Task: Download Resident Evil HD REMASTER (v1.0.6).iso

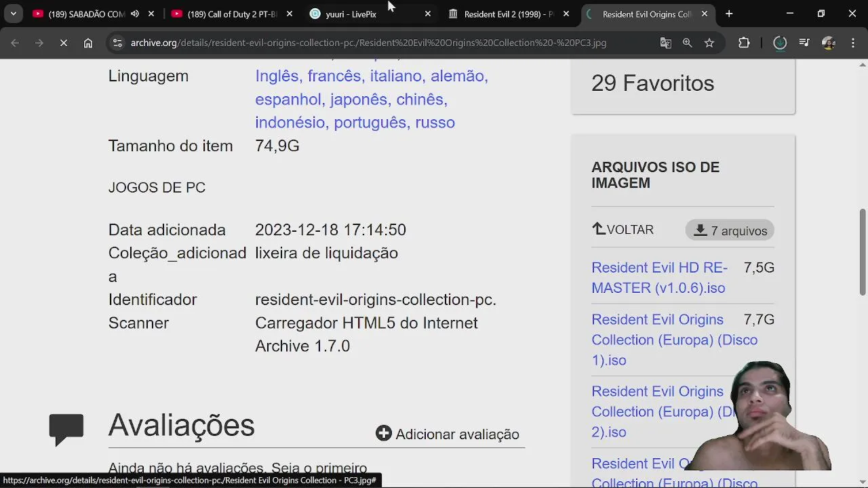Action: 659,278
